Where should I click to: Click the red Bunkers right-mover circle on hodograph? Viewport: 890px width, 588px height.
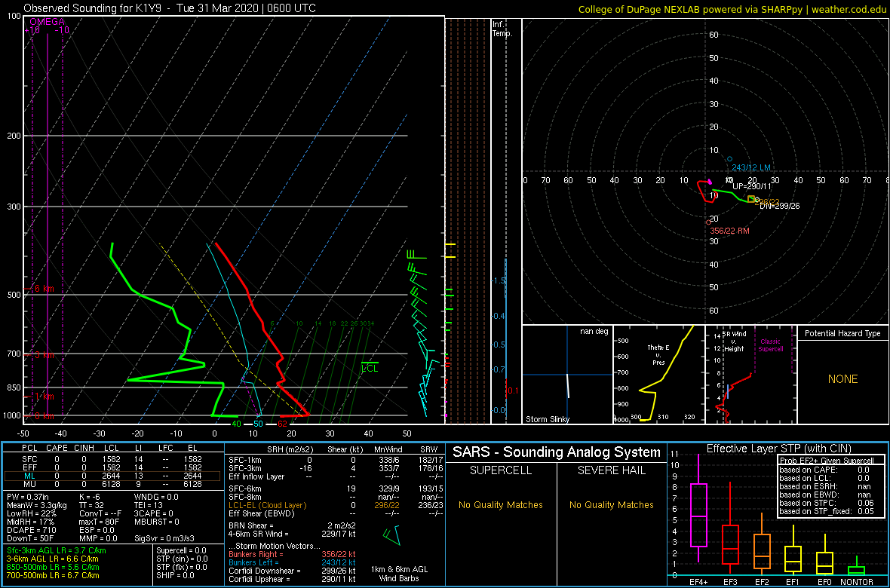click(708, 222)
